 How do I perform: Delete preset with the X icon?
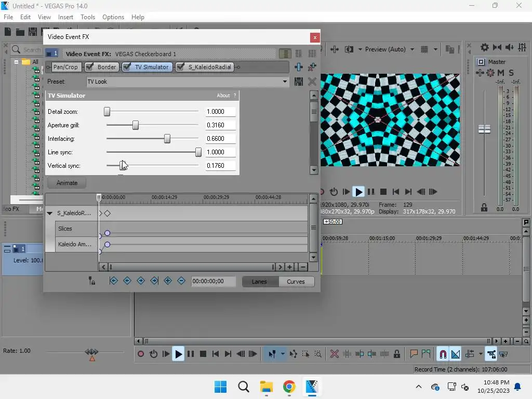tap(312, 82)
